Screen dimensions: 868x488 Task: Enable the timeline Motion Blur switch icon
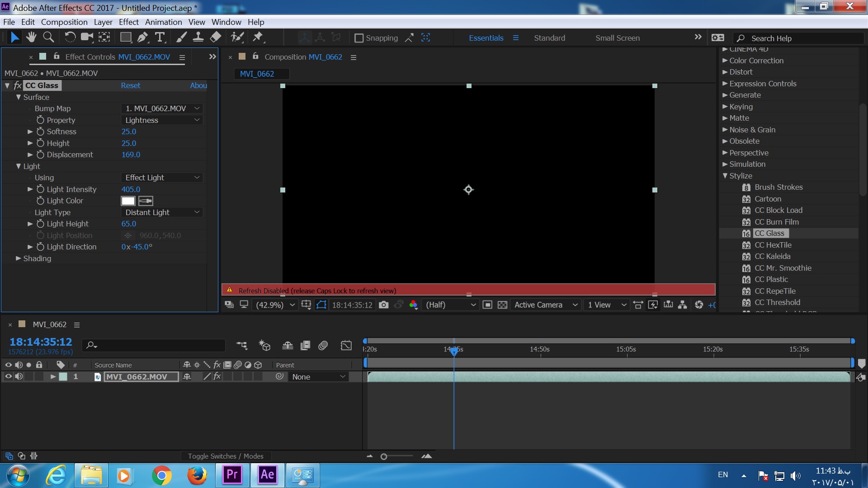pos(323,346)
